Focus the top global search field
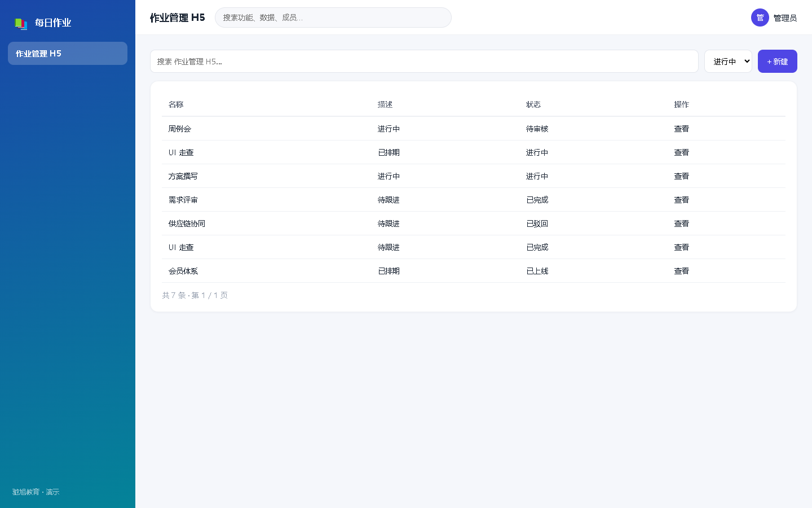 [x=333, y=17]
